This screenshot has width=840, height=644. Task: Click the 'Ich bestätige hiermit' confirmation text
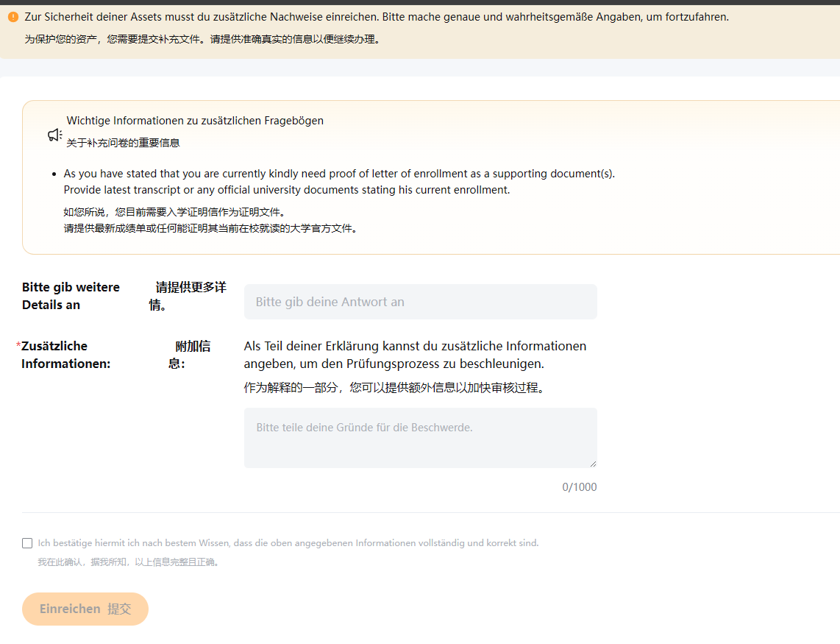(288, 543)
